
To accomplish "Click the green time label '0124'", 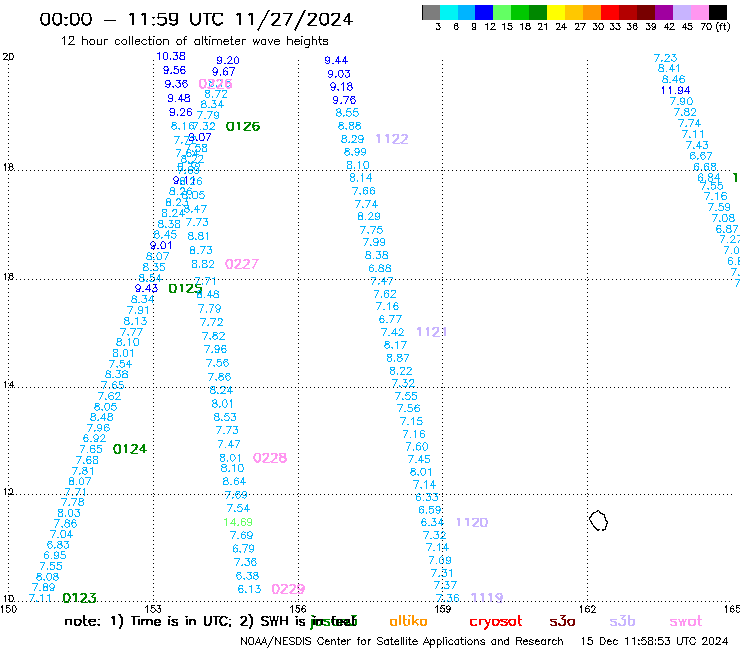I will (130, 449).
